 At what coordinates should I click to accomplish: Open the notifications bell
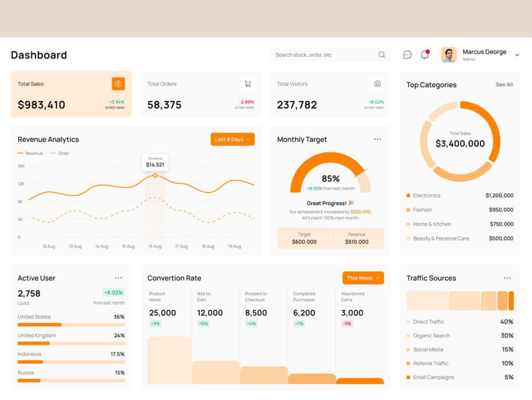coord(425,55)
